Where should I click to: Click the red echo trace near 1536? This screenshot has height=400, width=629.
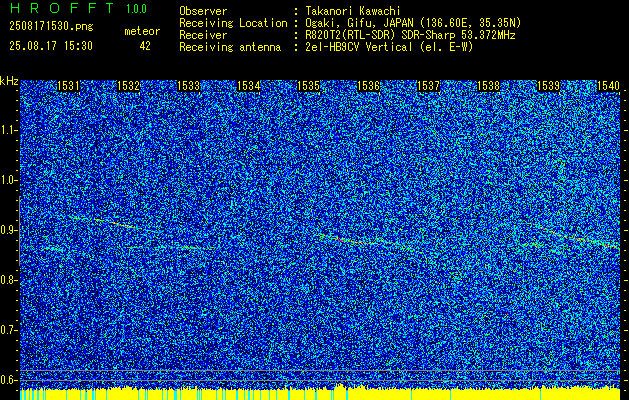click(353, 242)
